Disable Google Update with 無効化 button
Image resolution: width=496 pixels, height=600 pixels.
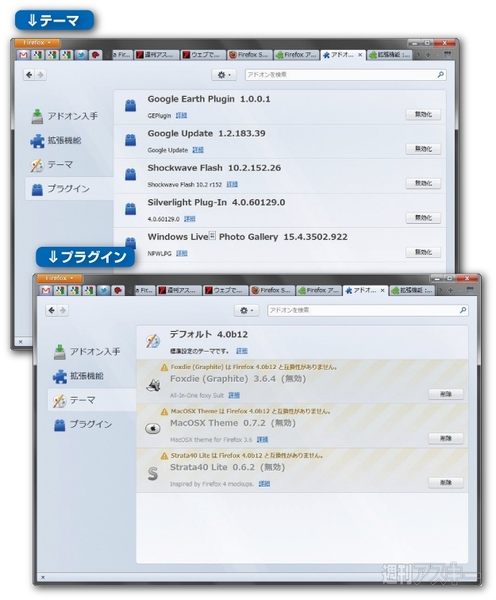(x=423, y=149)
